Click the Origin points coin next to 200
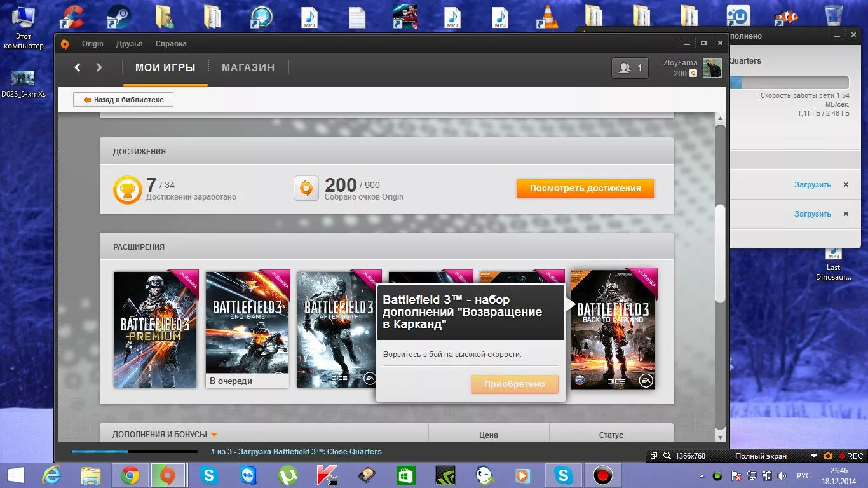Screen dimensions: 868x488 point(693,74)
